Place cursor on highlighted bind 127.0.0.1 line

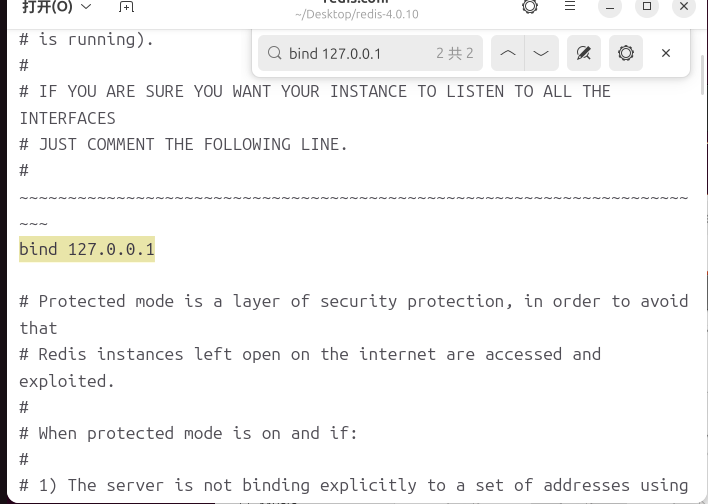tap(87, 249)
